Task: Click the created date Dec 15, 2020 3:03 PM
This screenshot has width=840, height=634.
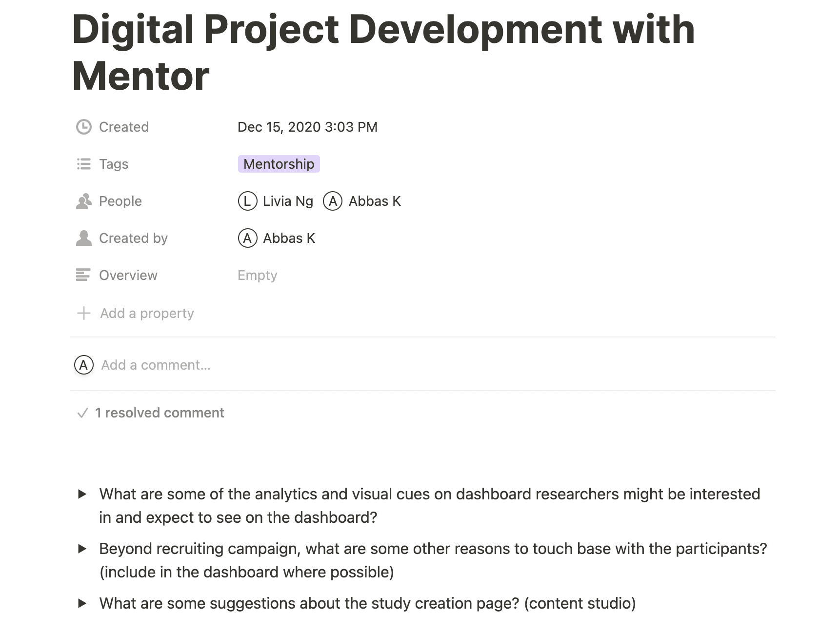Action: point(307,127)
